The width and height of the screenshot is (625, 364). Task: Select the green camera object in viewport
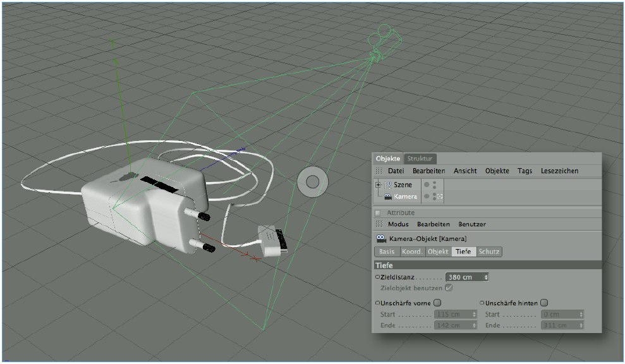[x=384, y=42]
